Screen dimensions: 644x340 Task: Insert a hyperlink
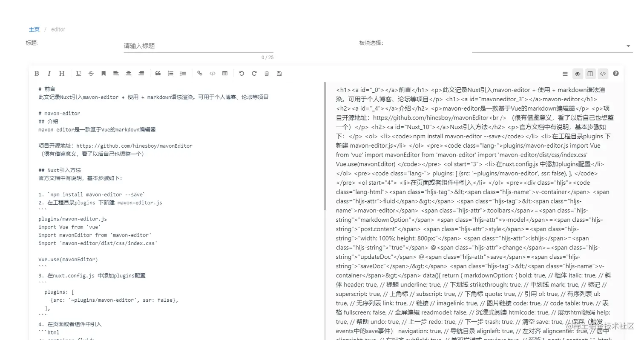click(200, 74)
